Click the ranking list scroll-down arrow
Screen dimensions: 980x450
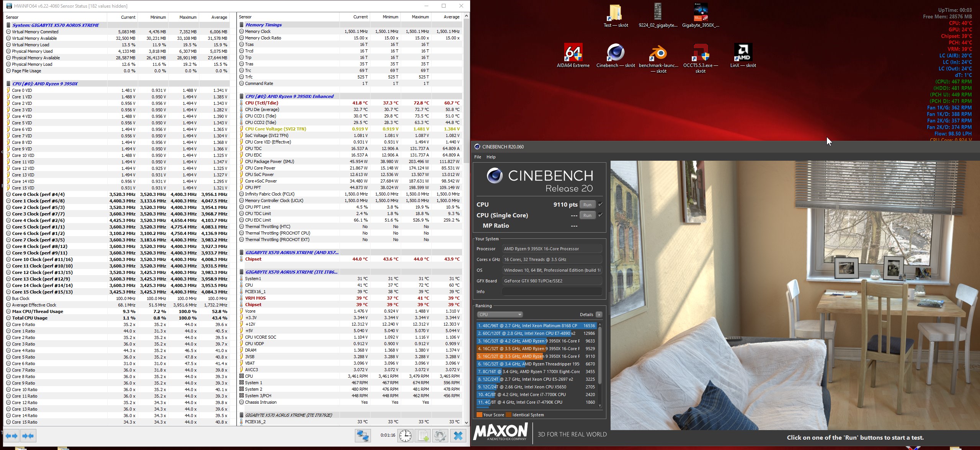coord(599,406)
